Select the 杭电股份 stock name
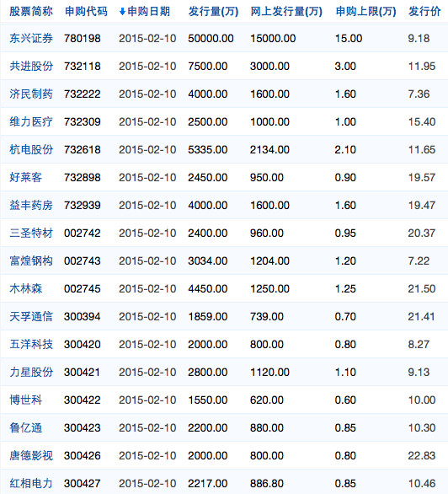This screenshot has height=494, width=448. (31, 149)
